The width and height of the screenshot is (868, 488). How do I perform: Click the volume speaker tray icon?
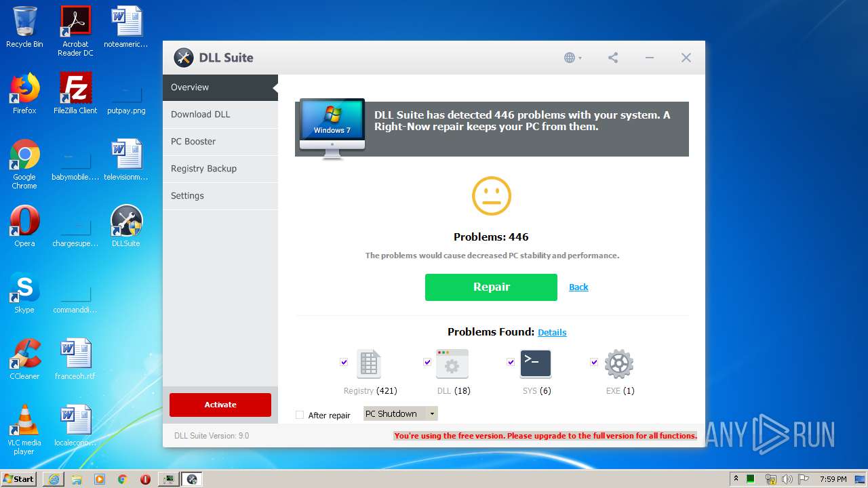(787, 479)
